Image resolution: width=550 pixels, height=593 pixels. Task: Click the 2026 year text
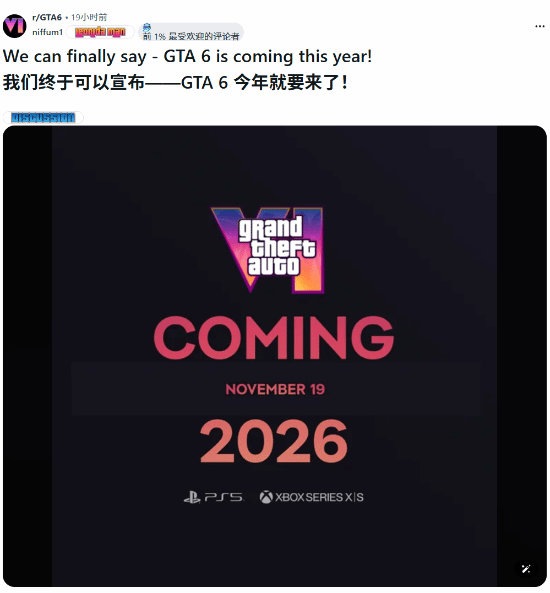click(273, 441)
